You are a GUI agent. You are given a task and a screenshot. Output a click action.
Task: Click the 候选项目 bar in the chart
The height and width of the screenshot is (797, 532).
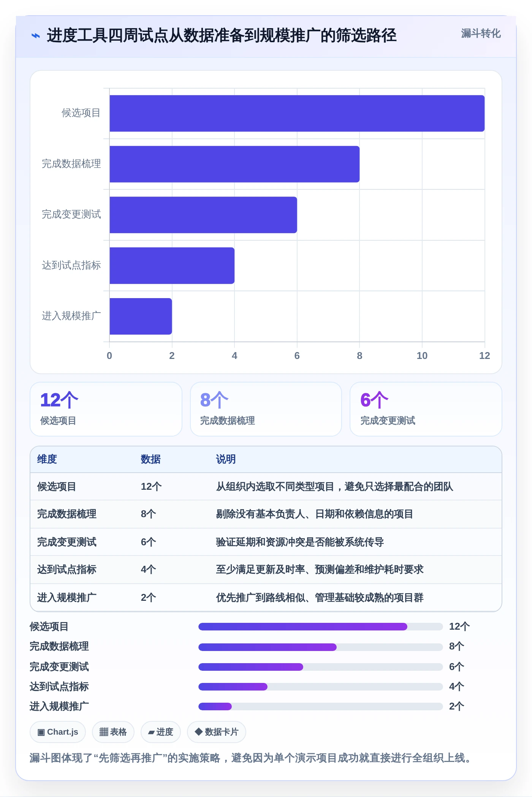tap(297, 113)
